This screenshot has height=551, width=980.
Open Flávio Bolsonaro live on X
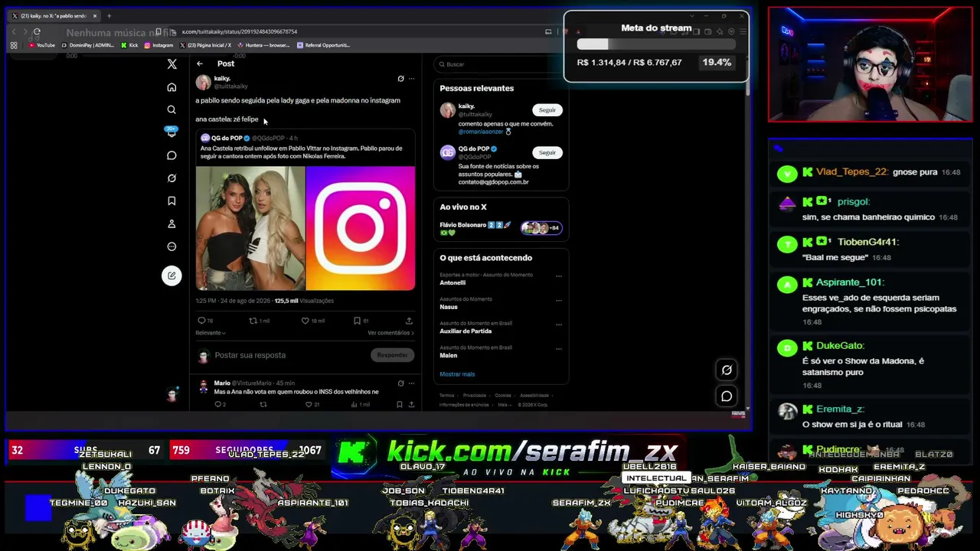click(x=501, y=228)
